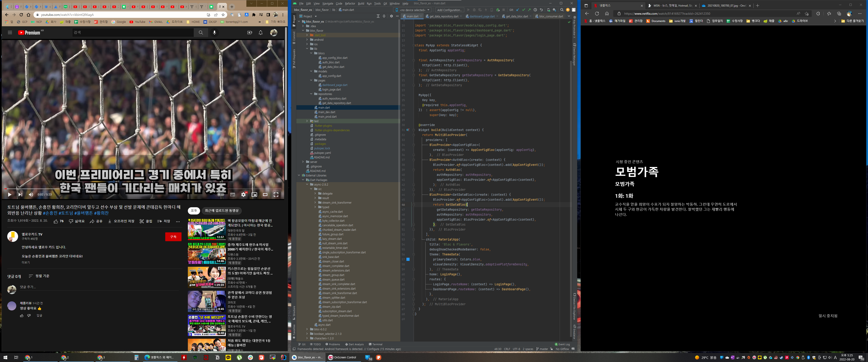Click Git commit checkmark icon

pyautogui.click(x=523, y=10)
